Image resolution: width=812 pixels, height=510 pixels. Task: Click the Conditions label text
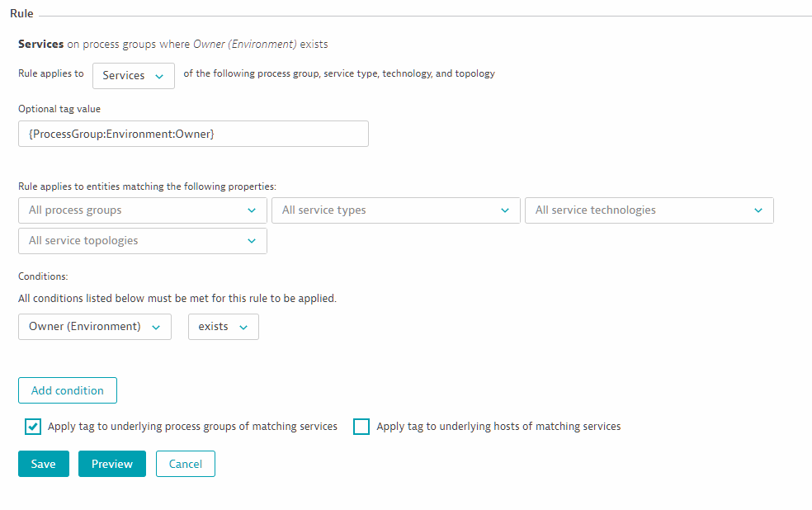[43, 276]
